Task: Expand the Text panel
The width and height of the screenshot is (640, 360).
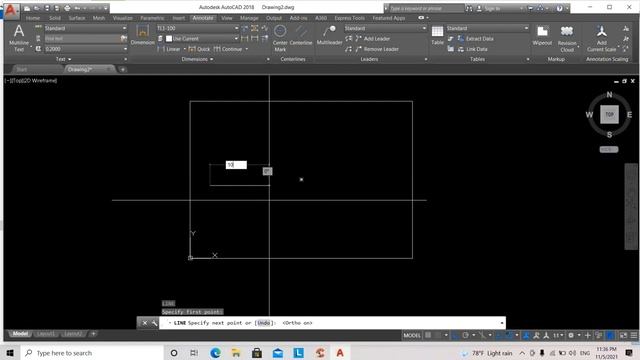Action: coord(63,59)
